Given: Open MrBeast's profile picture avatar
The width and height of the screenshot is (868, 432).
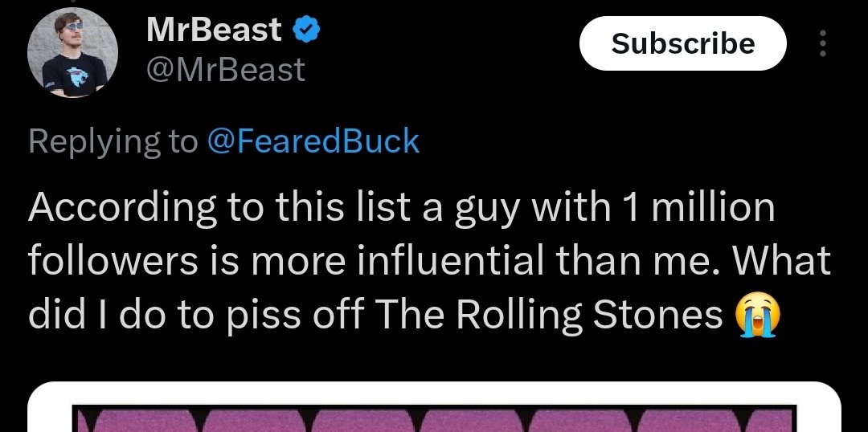Looking at the screenshot, I should pos(73,53).
